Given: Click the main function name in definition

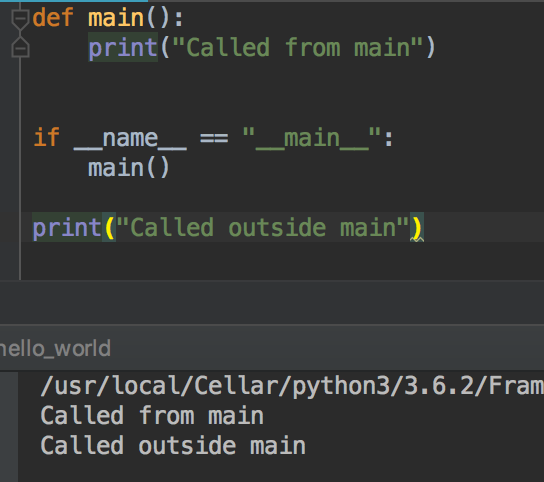Looking at the screenshot, I should 116,18.
